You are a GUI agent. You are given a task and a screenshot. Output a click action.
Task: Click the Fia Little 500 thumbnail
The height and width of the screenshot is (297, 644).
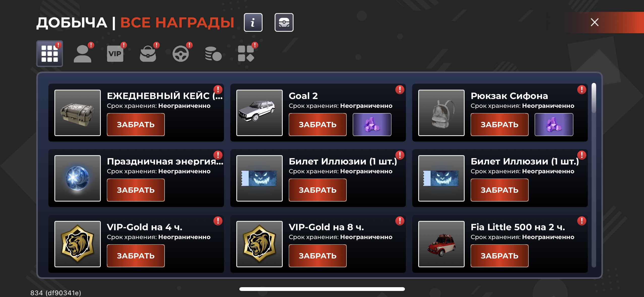[441, 244]
